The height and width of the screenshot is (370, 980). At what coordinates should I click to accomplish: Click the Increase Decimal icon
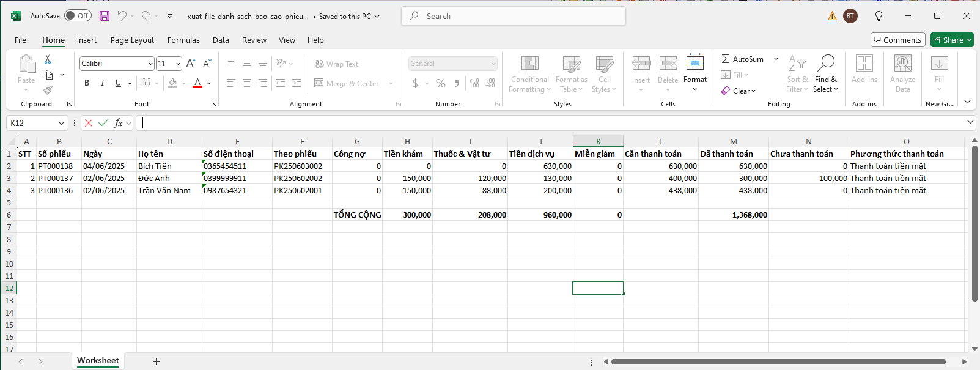[474, 83]
